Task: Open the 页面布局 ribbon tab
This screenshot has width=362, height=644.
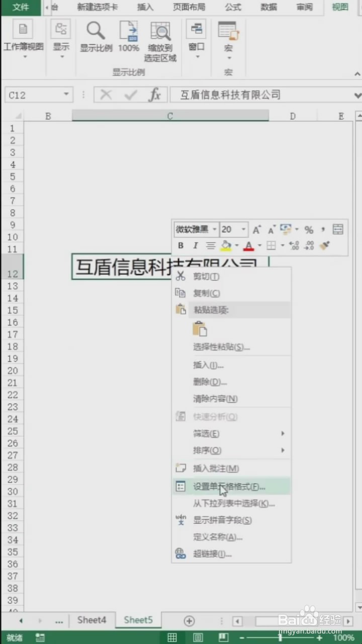Action: pyautogui.click(x=189, y=7)
